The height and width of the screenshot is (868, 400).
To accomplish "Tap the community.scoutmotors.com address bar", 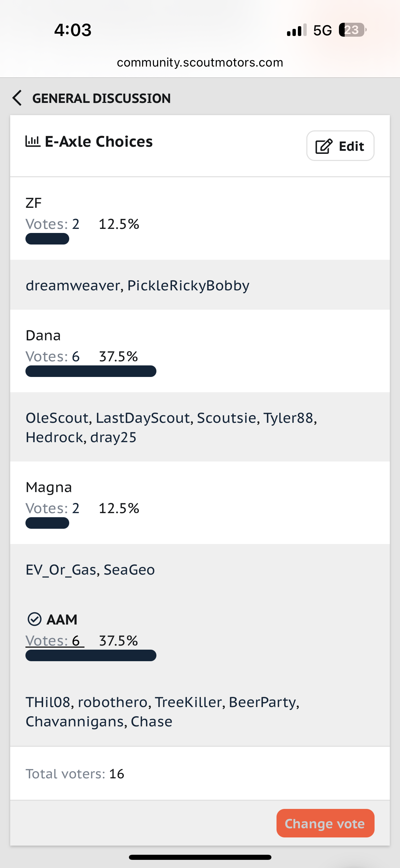I will (x=200, y=62).
